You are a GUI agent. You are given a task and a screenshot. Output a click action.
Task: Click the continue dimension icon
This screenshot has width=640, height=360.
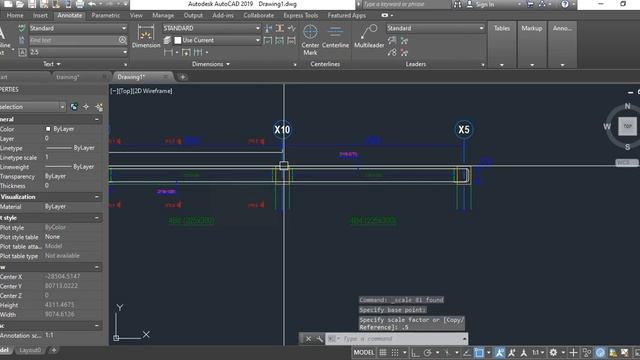point(198,52)
